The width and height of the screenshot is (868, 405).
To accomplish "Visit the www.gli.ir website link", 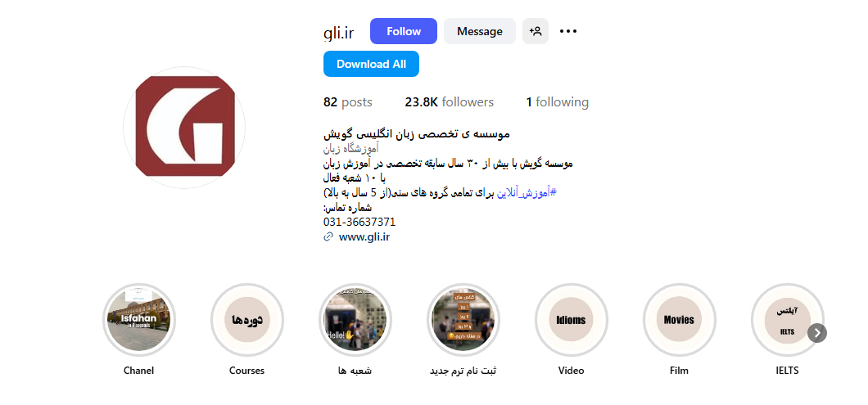I will (364, 236).
